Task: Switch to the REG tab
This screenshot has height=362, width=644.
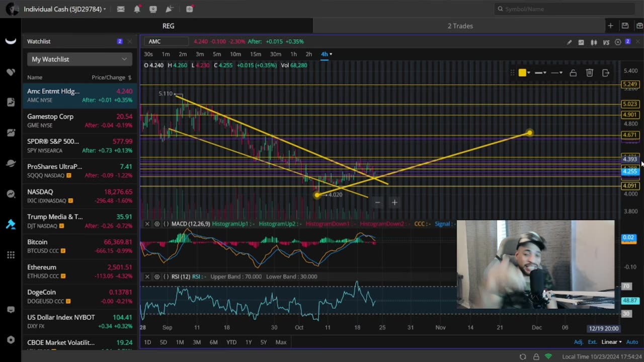Action: tap(168, 26)
